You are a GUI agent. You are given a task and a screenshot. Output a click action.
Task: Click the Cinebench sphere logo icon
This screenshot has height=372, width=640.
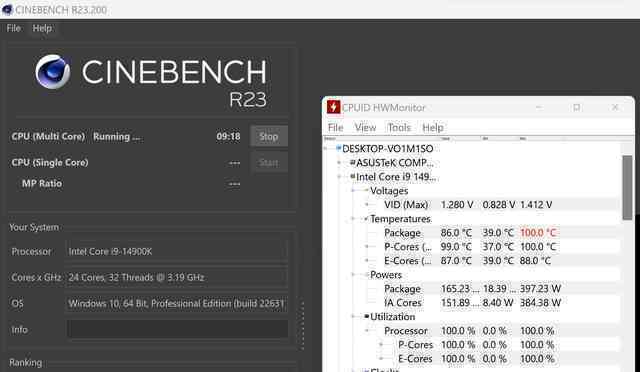[53, 72]
